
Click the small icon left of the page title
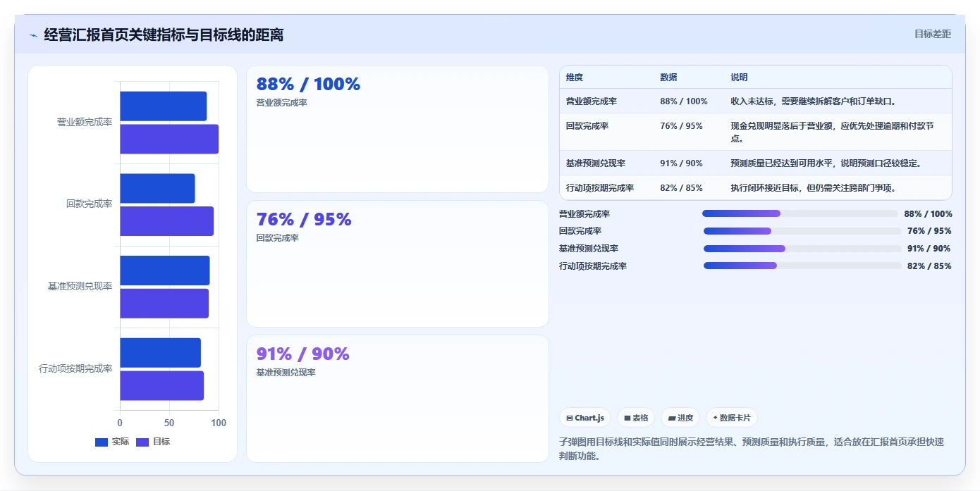pyautogui.click(x=33, y=35)
